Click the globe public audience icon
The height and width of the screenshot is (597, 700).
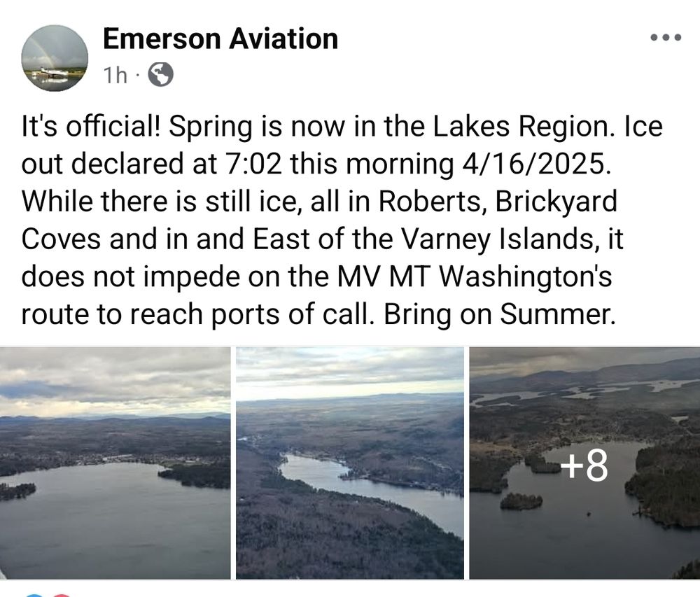pos(160,74)
